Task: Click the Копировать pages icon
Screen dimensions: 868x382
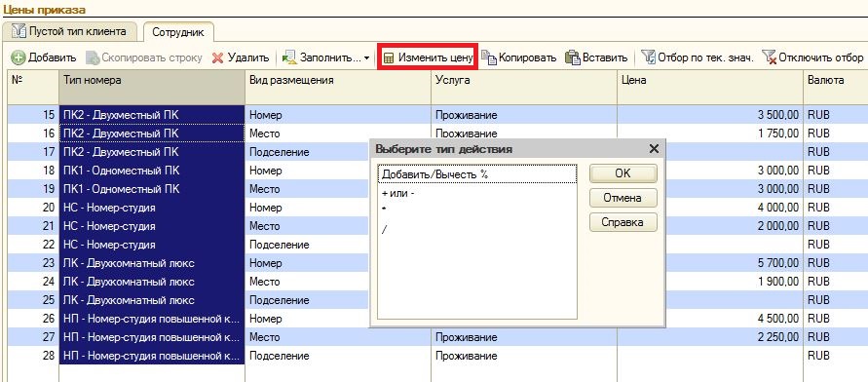Action: [x=489, y=57]
